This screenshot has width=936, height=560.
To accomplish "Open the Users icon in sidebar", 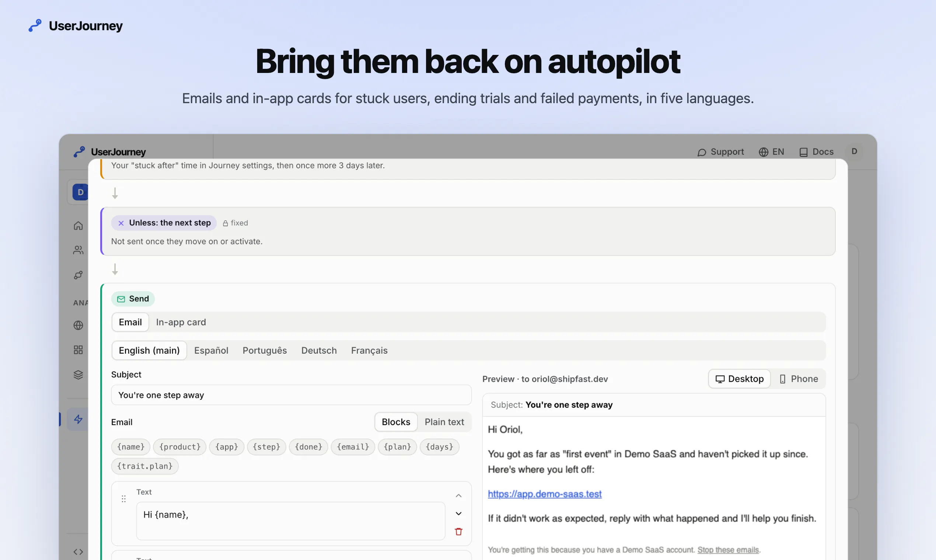I will coord(78,250).
